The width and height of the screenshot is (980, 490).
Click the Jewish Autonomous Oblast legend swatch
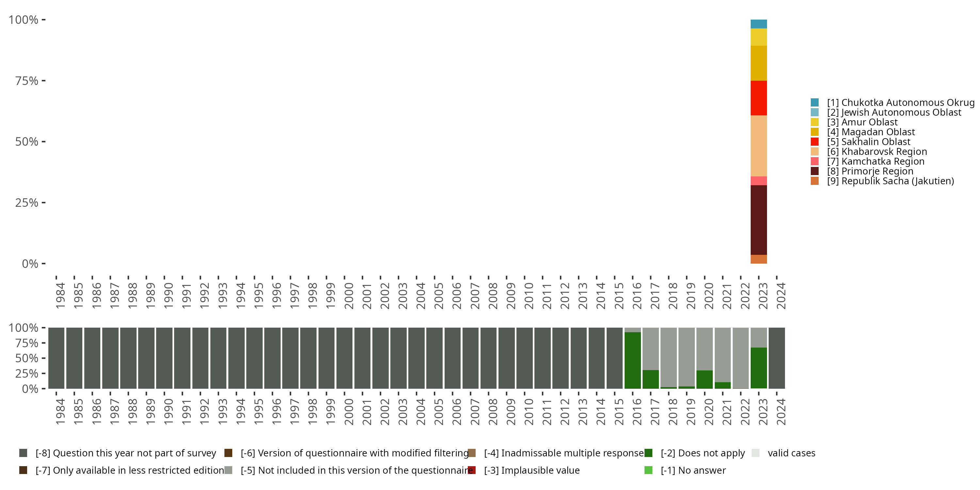[x=814, y=112]
